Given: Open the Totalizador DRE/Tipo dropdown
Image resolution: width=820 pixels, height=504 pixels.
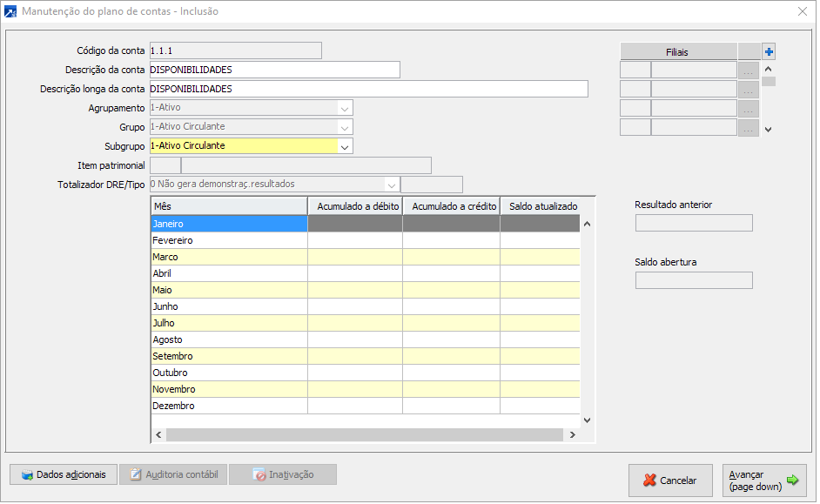Looking at the screenshot, I should [391, 185].
